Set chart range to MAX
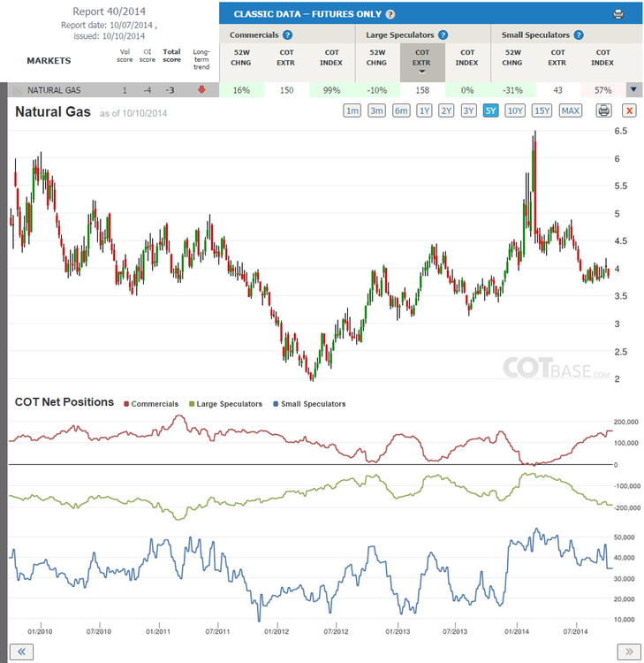 pos(571,110)
